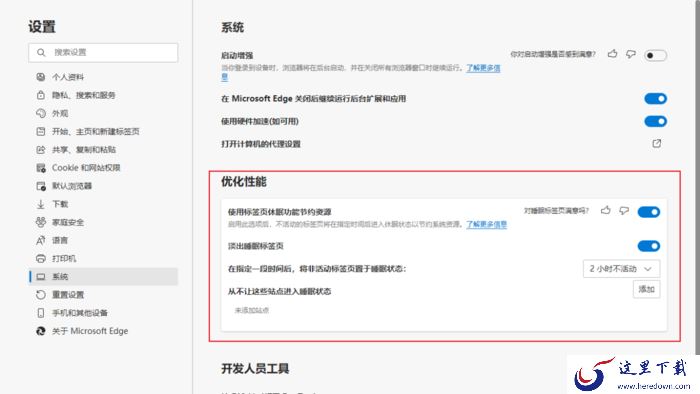The height and width of the screenshot is (394, 700).
Task: Select 关于 Microsoft Edge menu label
Action: 90,331
